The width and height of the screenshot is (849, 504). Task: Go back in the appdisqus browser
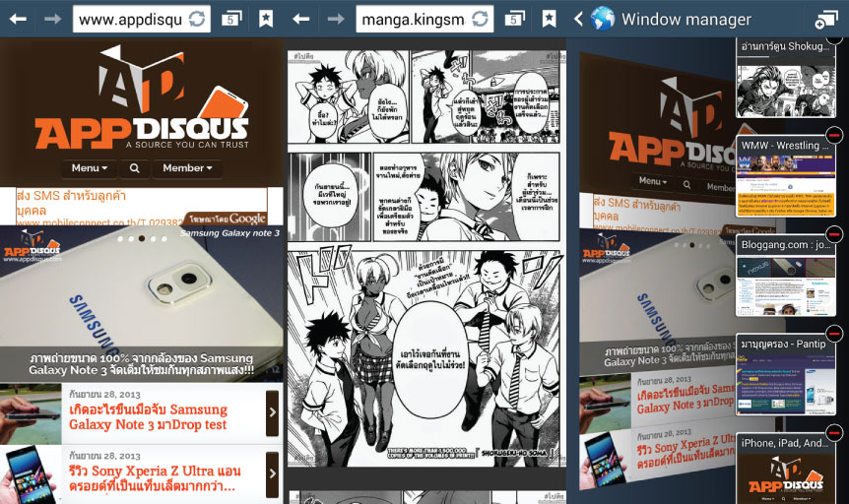[x=18, y=20]
